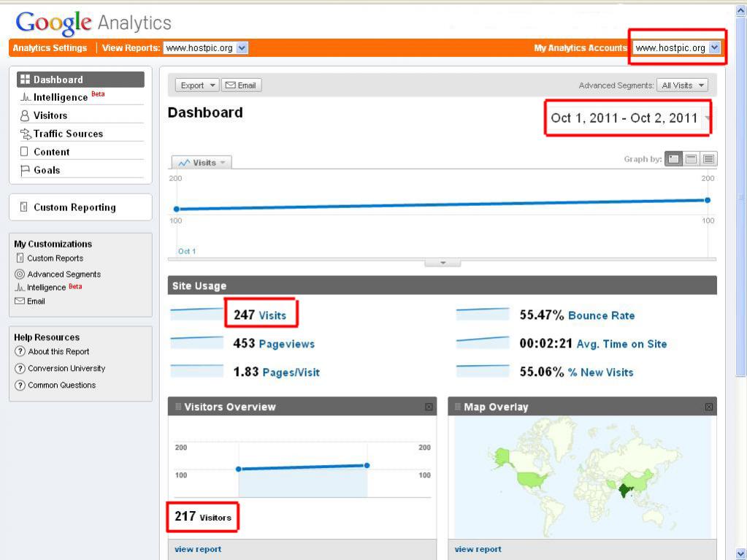Click the Google Analytics logo
The image size is (747, 560).
click(93, 23)
